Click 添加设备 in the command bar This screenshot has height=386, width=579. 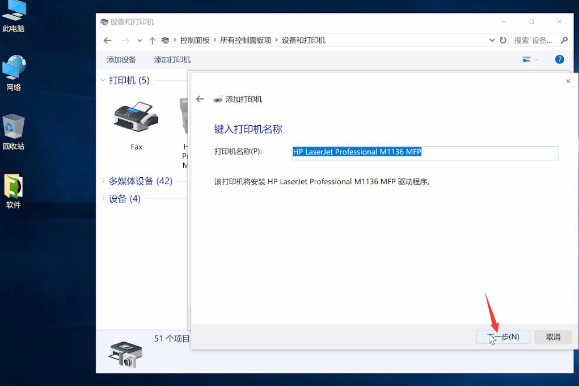[x=121, y=59]
